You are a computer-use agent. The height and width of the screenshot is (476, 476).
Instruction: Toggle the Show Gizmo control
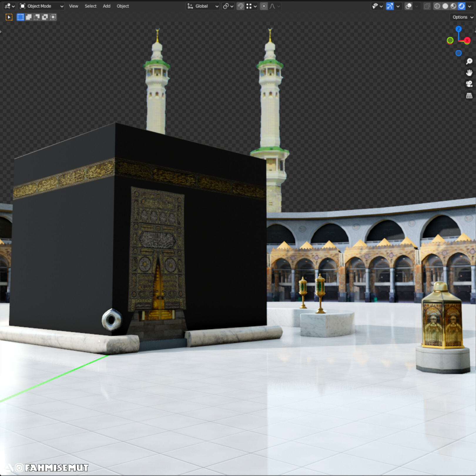(389, 6)
